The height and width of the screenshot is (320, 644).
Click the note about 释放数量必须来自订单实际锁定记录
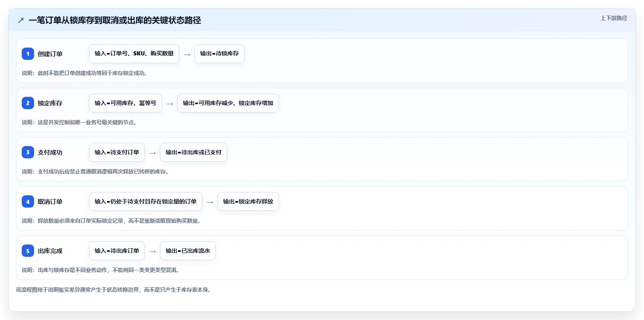[111, 221]
